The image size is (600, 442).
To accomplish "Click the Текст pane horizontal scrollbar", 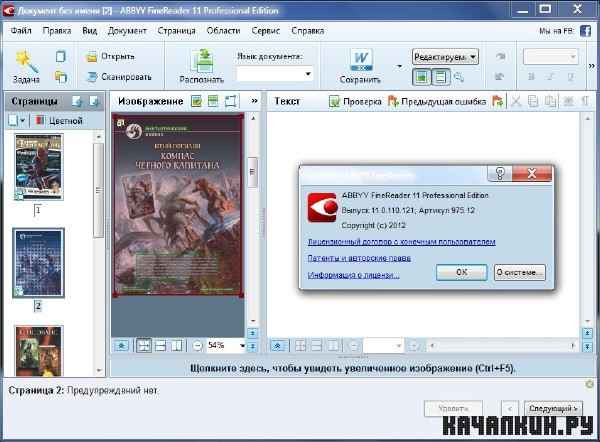I will click(x=503, y=346).
